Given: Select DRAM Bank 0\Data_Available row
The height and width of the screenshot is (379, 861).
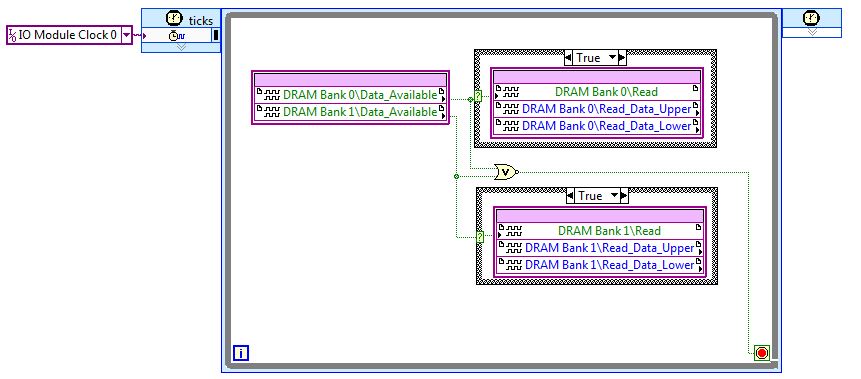Looking at the screenshot, I should (x=351, y=95).
